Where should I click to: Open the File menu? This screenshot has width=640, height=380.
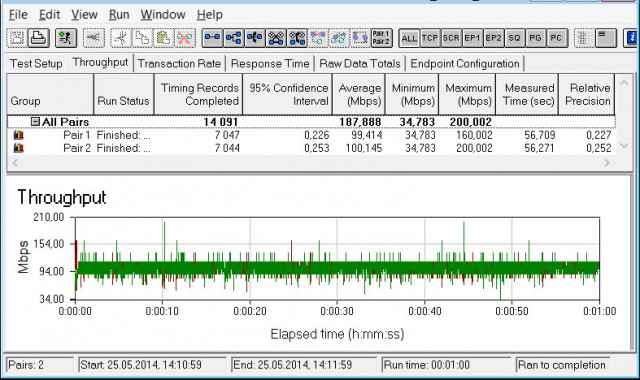(18, 15)
